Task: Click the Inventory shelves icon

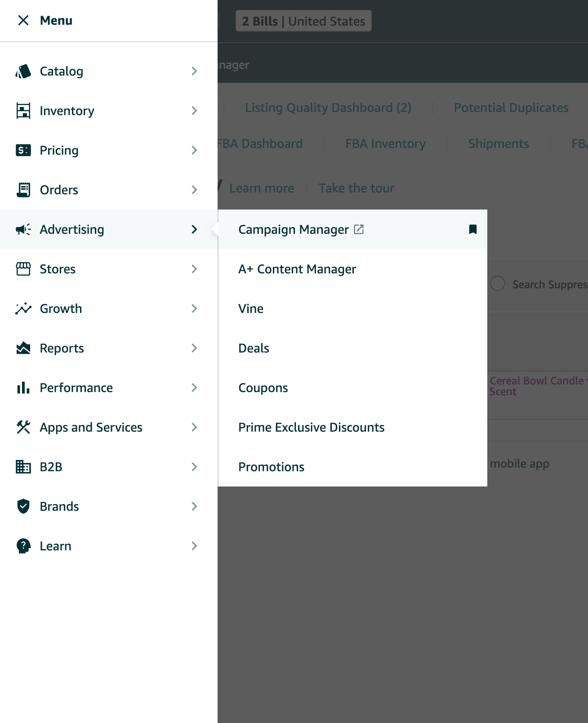Action: (23, 111)
